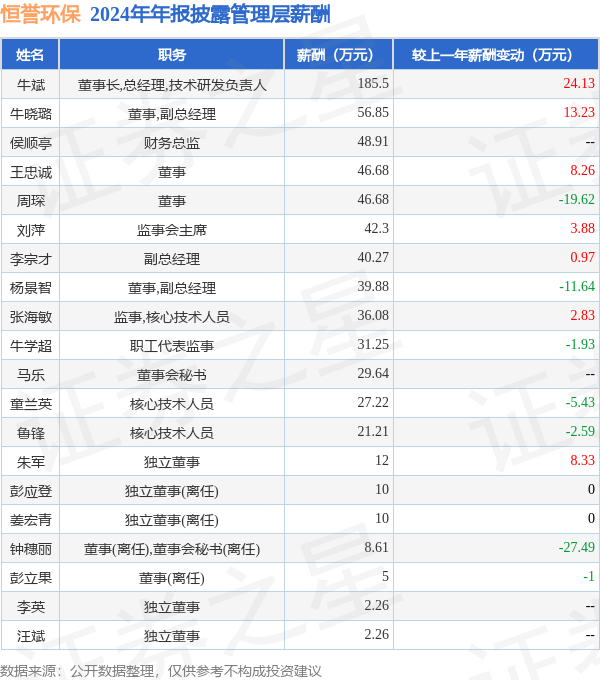Select the name 汪斌
The height and width of the screenshot is (680, 600).
click(x=30, y=637)
